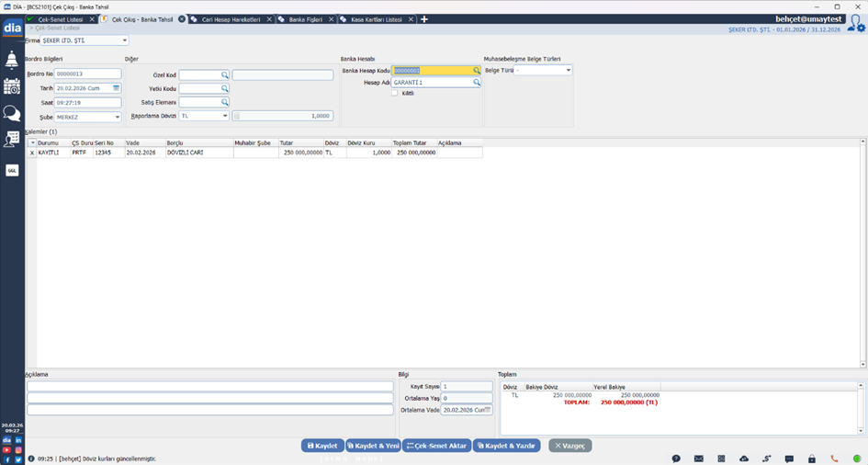The width and height of the screenshot is (868, 465).
Task: Click the red phone icon in status bar
Action: [x=834, y=459]
